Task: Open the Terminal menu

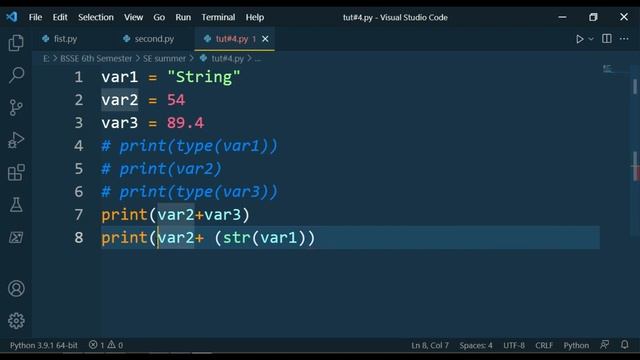Action: (218, 17)
